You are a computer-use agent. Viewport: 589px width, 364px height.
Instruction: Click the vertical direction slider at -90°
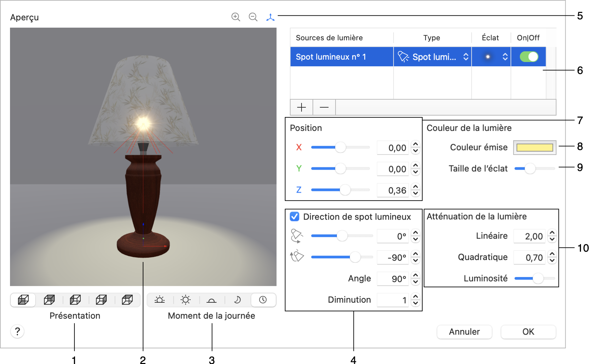tap(342, 257)
